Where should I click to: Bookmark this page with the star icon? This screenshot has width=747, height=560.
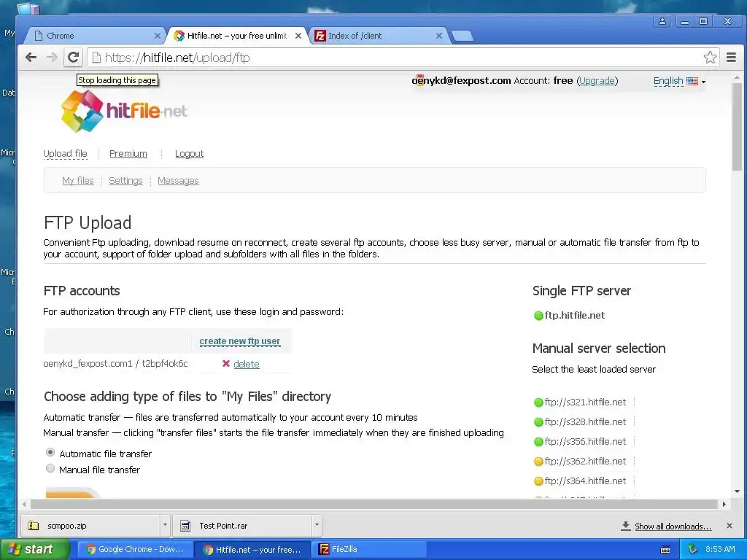click(x=710, y=58)
